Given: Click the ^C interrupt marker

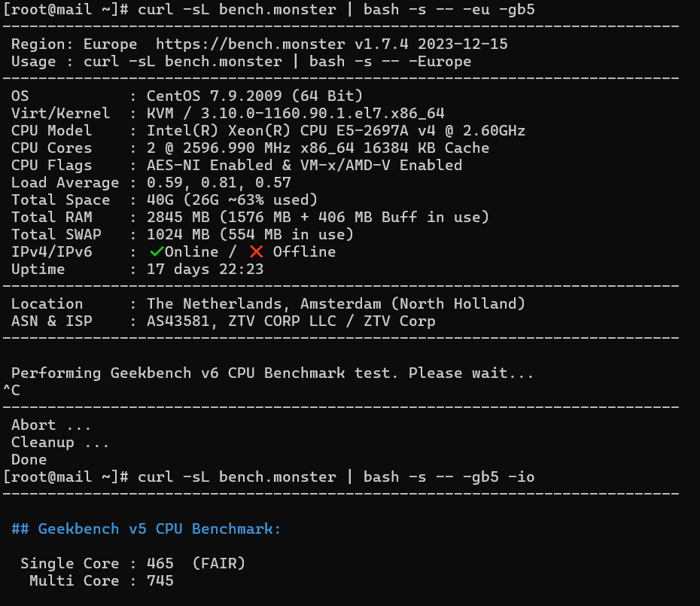Looking at the screenshot, I should [11, 390].
